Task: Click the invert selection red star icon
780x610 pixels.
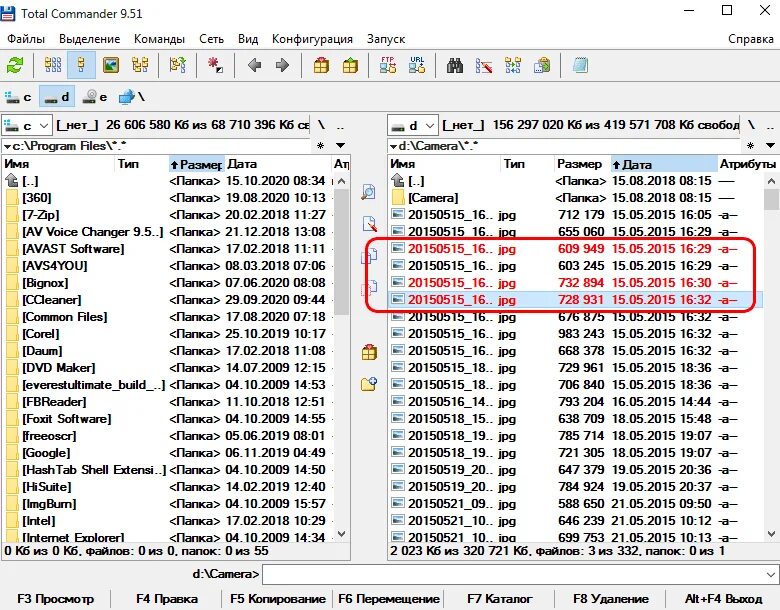Action: (215, 65)
